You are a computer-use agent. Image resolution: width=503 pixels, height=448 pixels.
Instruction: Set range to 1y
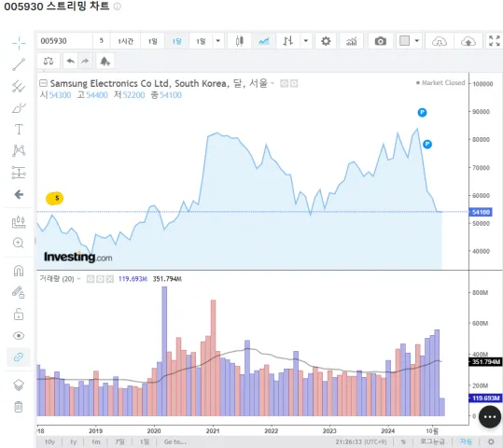(x=74, y=441)
